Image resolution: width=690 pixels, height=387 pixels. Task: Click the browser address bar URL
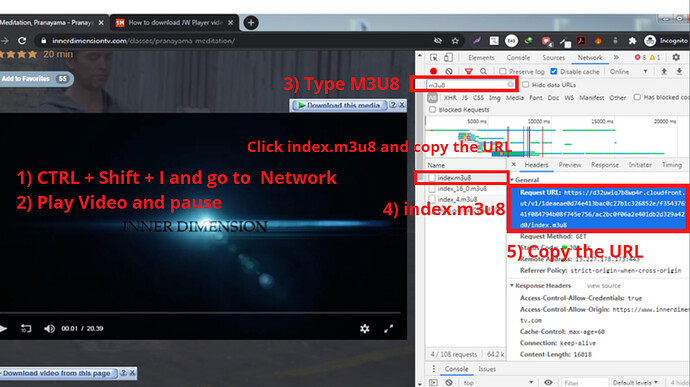coord(143,41)
